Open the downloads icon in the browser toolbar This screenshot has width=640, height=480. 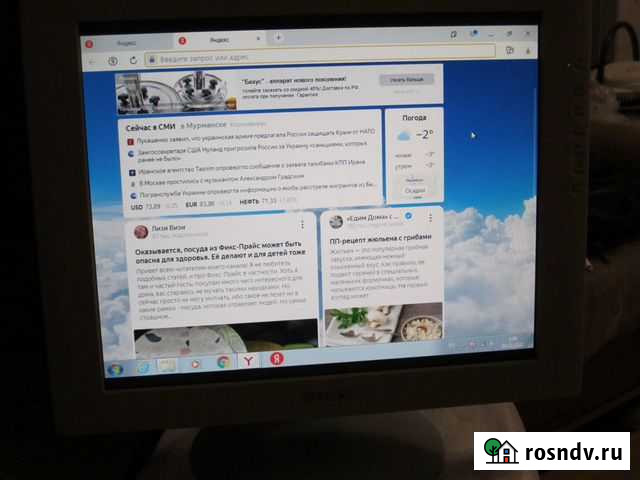pyautogui.click(x=527, y=51)
